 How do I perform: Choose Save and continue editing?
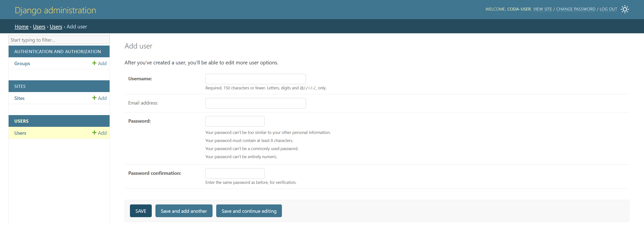point(249,211)
